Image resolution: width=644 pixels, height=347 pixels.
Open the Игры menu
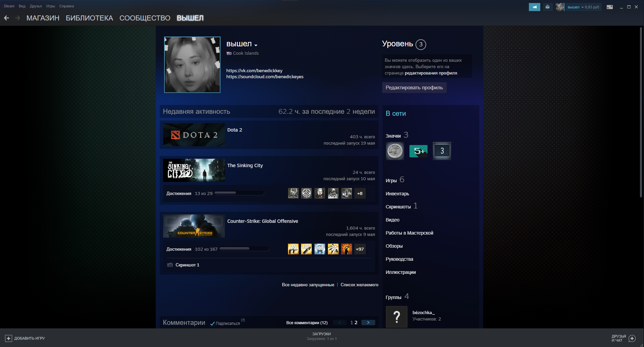click(51, 6)
